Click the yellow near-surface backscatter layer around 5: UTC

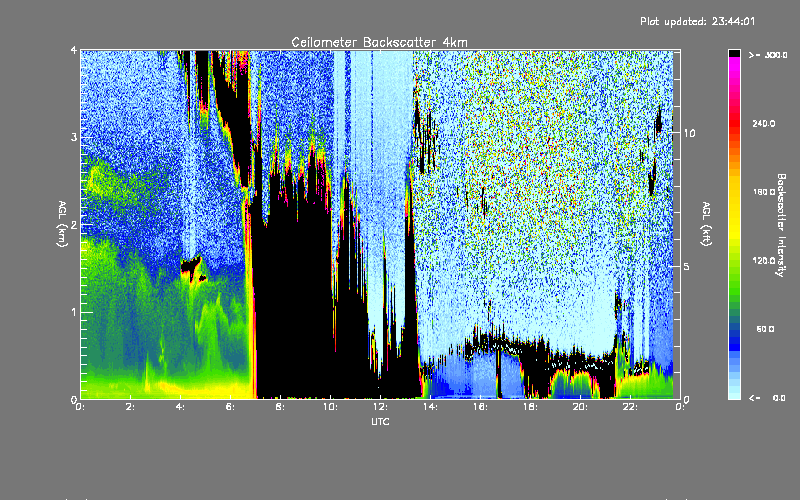pos(204,389)
